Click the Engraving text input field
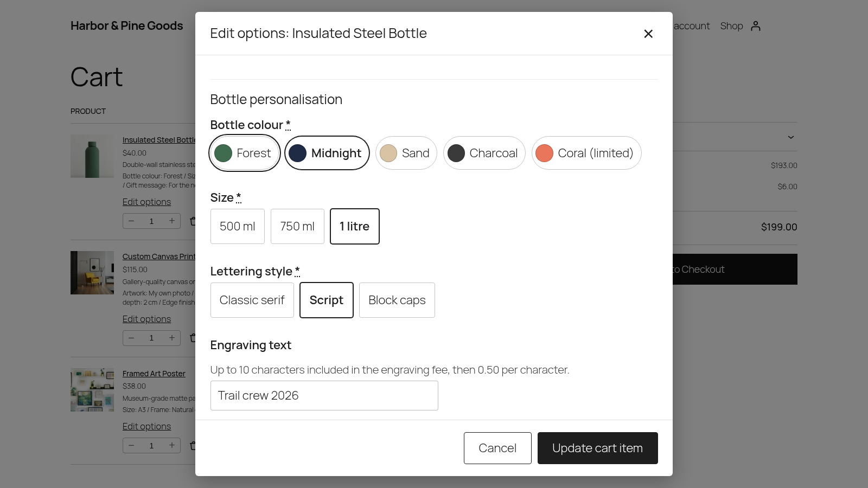The width and height of the screenshot is (868, 488). point(324,395)
